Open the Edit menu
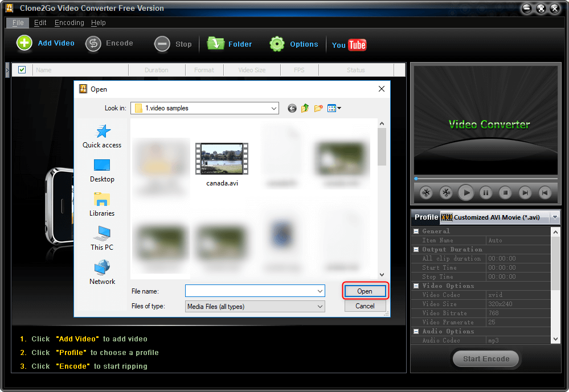Viewport: 569px width, 392px height. point(40,23)
